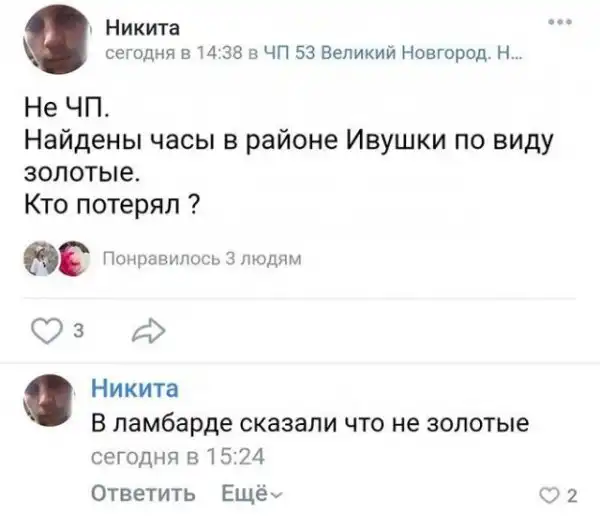Click the comment timestamp сегодня в 15:24

(176, 457)
